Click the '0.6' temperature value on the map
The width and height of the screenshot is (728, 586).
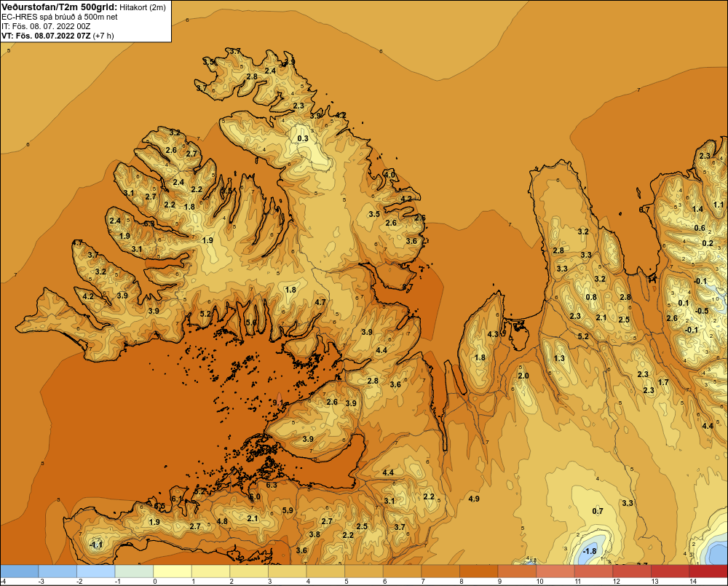700,228
